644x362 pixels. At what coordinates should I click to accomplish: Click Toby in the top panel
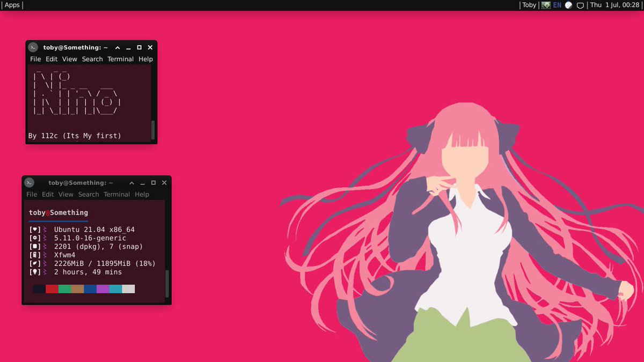point(529,5)
